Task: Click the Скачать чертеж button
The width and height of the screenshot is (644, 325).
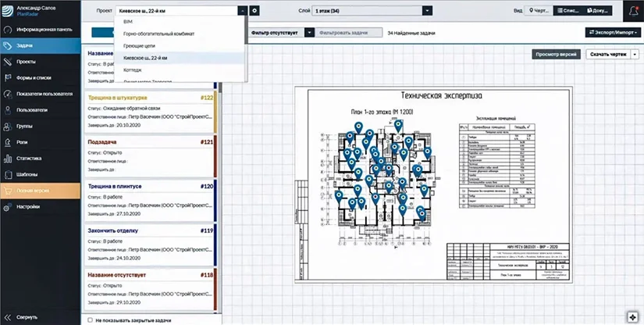Action: (608, 55)
